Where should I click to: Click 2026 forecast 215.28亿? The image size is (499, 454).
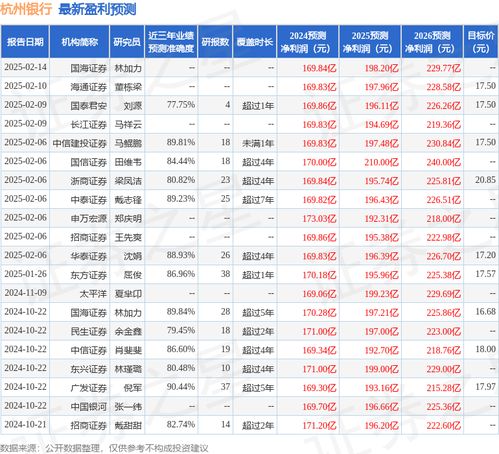(x=444, y=388)
